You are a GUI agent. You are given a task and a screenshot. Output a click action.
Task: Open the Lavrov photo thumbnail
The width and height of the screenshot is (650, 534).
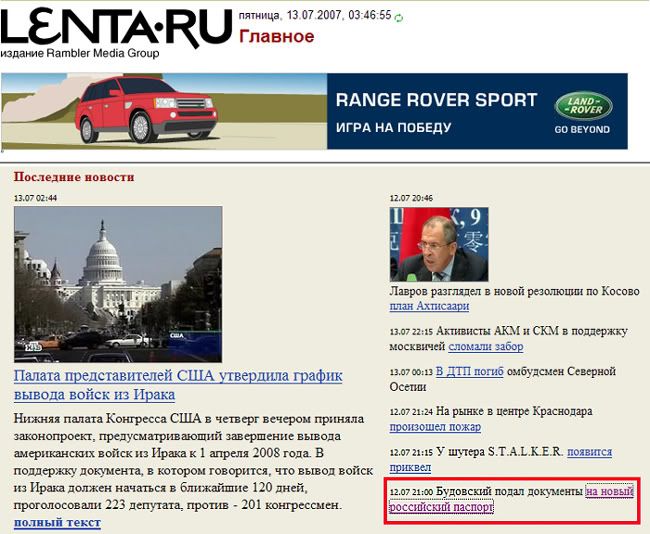[x=439, y=245]
